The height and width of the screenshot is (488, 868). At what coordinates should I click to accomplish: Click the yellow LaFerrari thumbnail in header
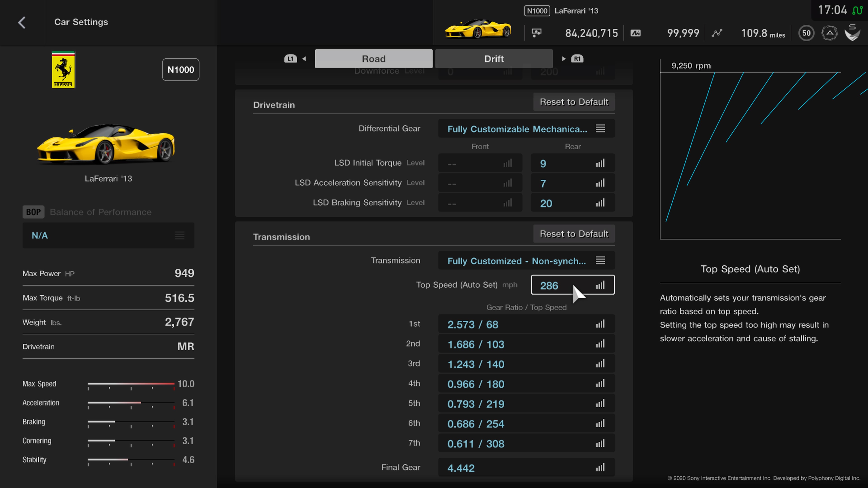tap(478, 29)
